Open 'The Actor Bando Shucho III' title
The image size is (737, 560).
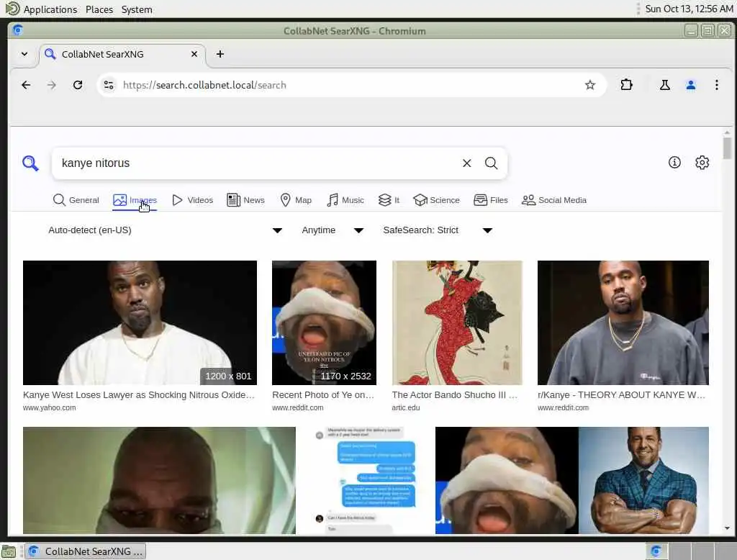click(455, 395)
